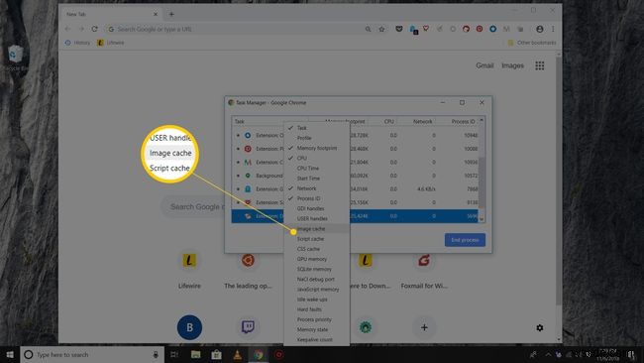The height and width of the screenshot is (363, 644).
Task: Open the blue B shortcut tile
Action: pos(189,327)
